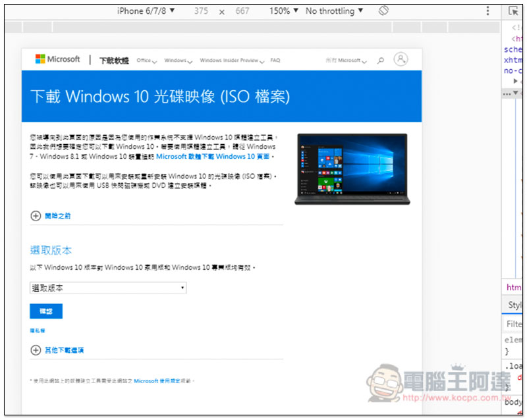Click the blue 確認 confirm button
The height and width of the screenshot is (420, 527).
pyautogui.click(x=46, y=311)
